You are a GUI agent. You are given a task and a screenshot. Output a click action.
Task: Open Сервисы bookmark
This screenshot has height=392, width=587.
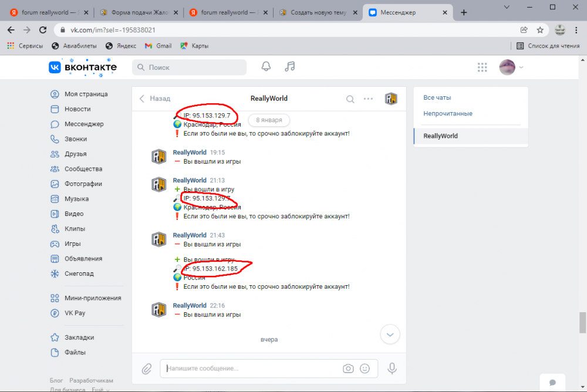pyautogui.click(x=25, y=46)
